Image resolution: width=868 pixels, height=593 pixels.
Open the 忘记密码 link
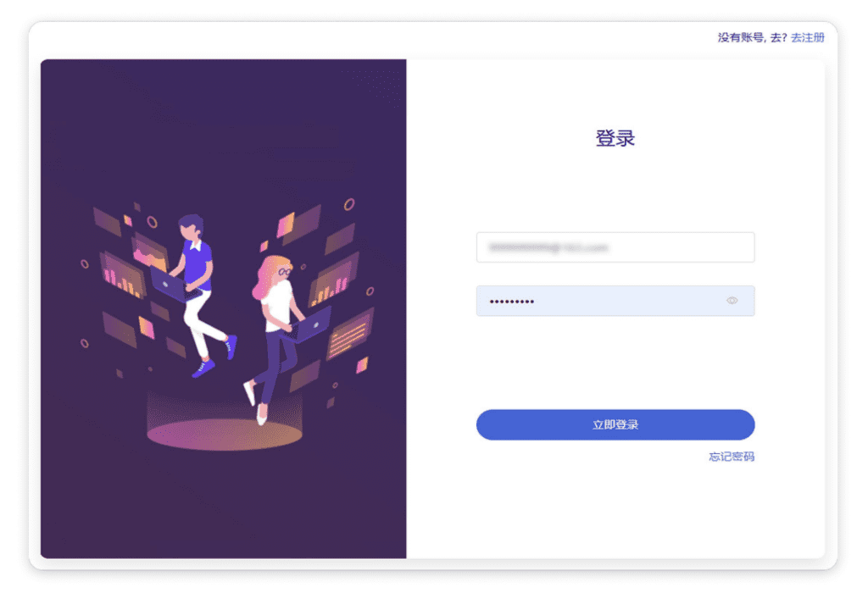click(732, 457)
